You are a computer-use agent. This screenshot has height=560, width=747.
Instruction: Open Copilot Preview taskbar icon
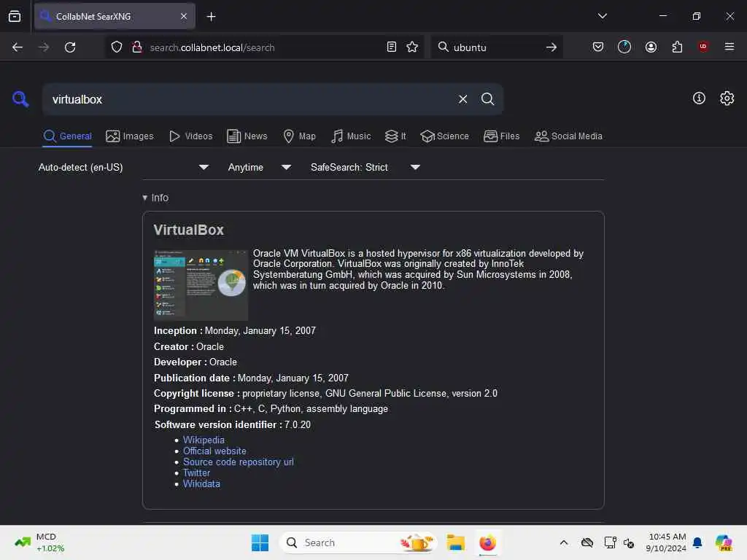tap(724, 542)
